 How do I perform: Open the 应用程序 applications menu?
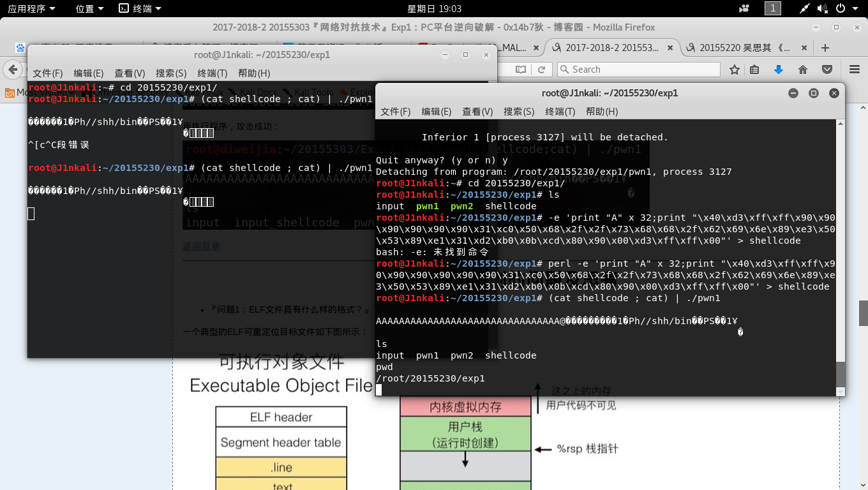coord(31,8)
